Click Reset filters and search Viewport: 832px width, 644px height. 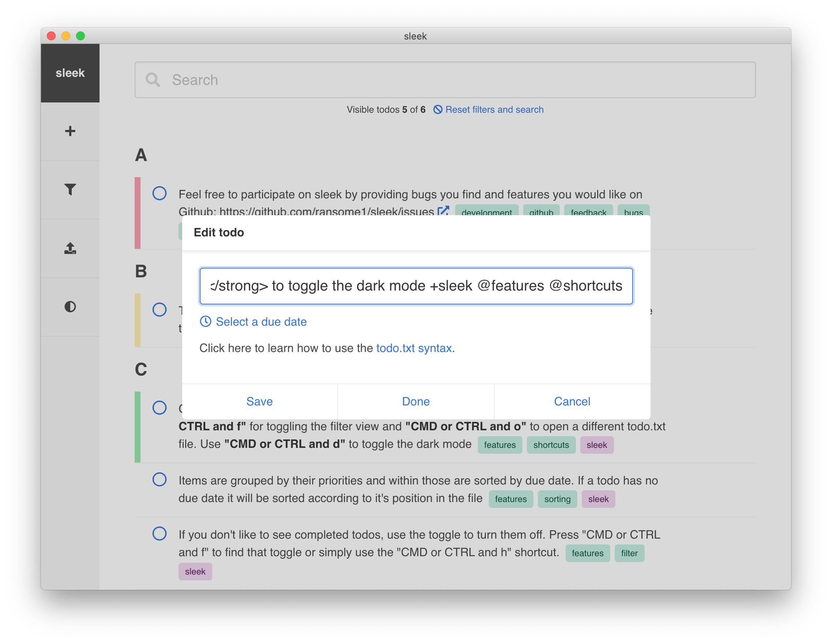click(494, 109)
